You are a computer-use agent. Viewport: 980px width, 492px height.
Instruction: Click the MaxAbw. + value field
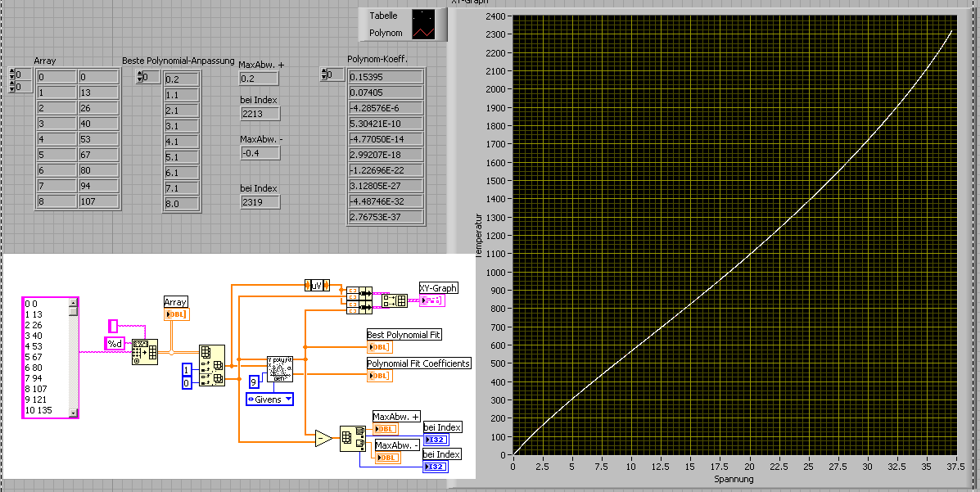pos(260,78)
